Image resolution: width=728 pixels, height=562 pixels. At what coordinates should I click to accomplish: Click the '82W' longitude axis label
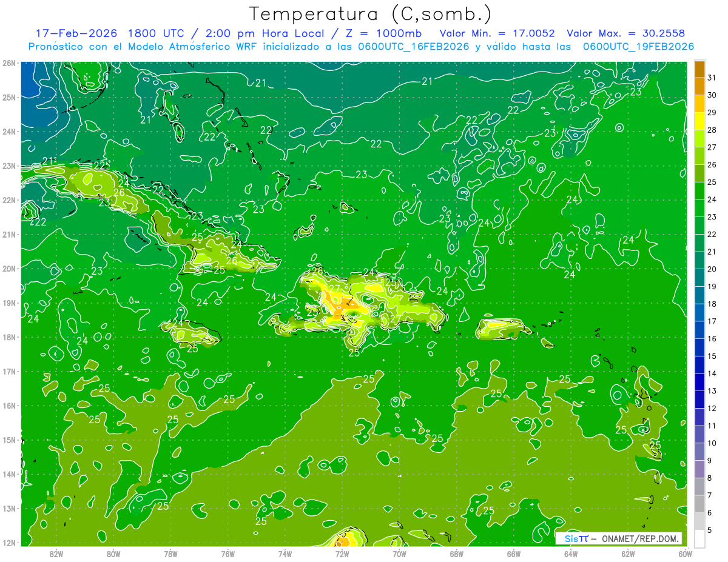pos(56,554)
